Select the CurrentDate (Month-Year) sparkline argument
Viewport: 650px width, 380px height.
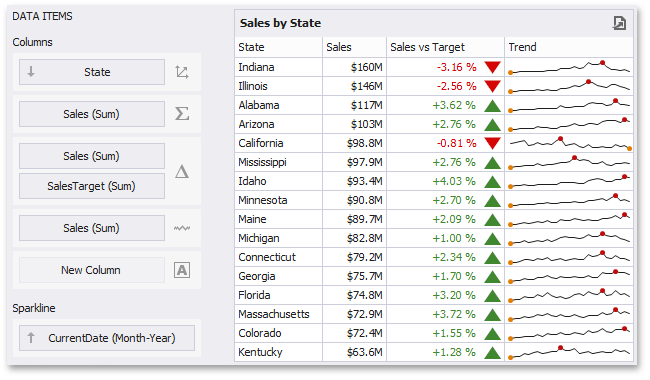click(x=107, y=338)
